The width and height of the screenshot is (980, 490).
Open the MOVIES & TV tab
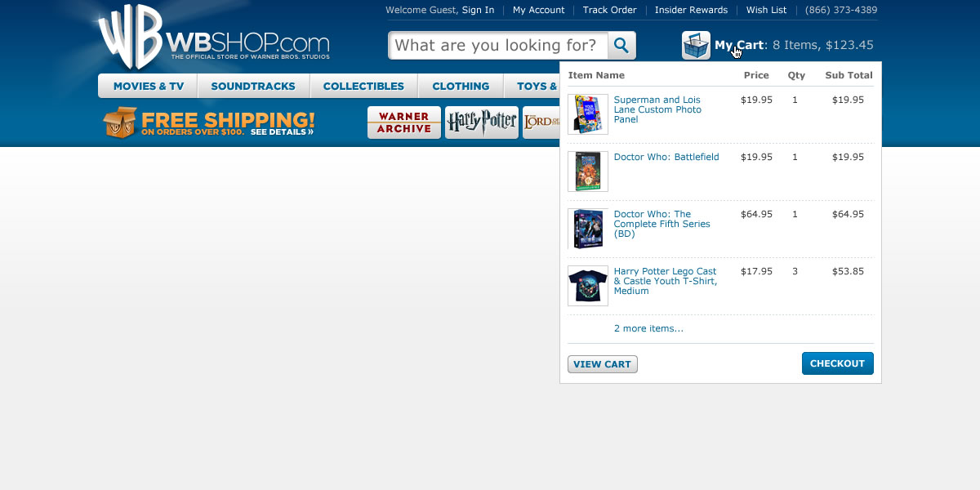pyautogui.click(x=147, y=86)
